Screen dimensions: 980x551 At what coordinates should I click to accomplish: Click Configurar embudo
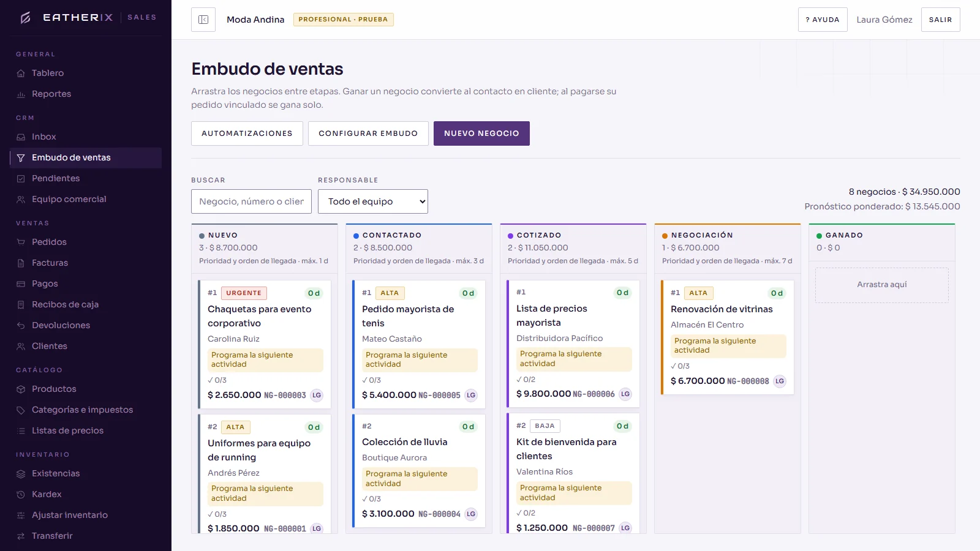pyautogui.click(x=368, y=133)
